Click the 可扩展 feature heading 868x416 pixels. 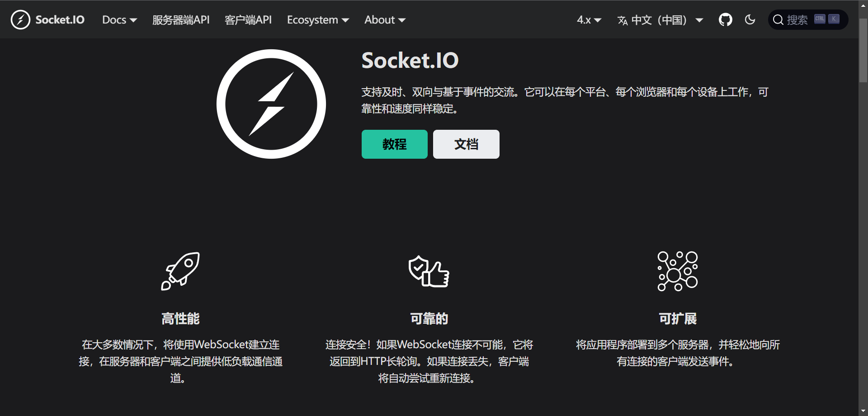(678, 319)
